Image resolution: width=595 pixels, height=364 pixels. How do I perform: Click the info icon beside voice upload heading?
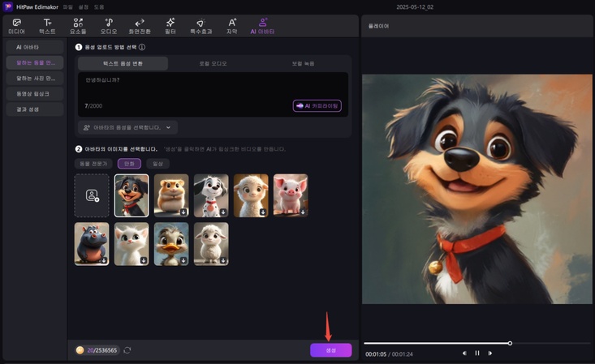[x=142, y=48]
